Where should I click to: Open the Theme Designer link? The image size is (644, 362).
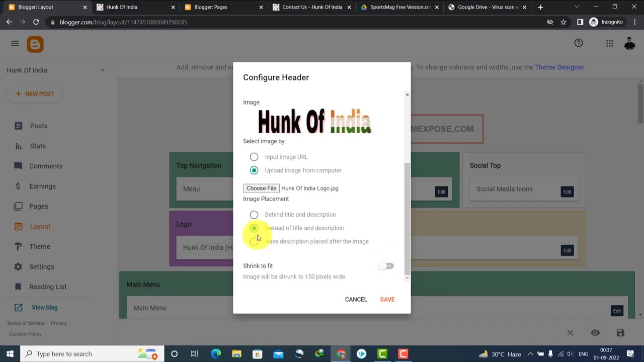(x=559, y=67)
